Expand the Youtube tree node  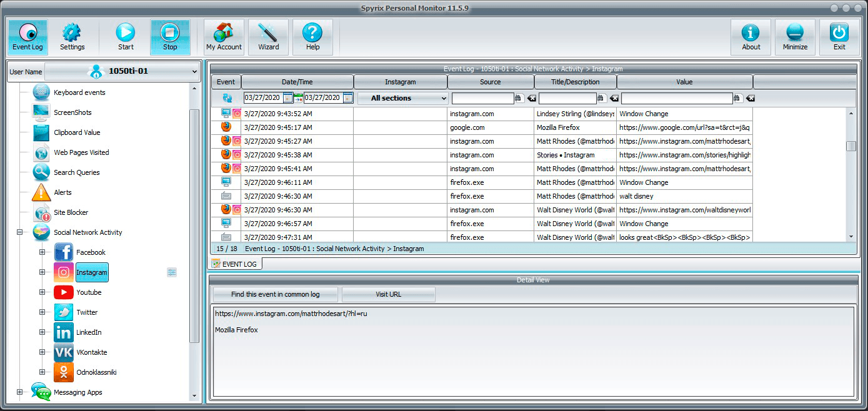(42, 292)
